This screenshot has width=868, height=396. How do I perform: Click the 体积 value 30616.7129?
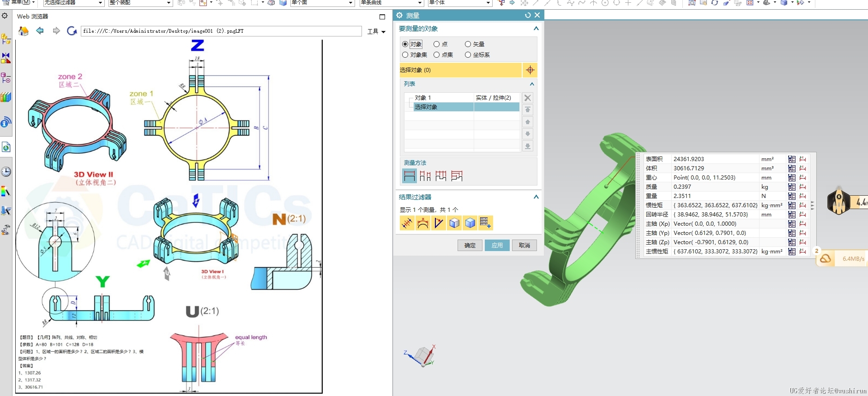pyautogui.click(x=688, y=168)
